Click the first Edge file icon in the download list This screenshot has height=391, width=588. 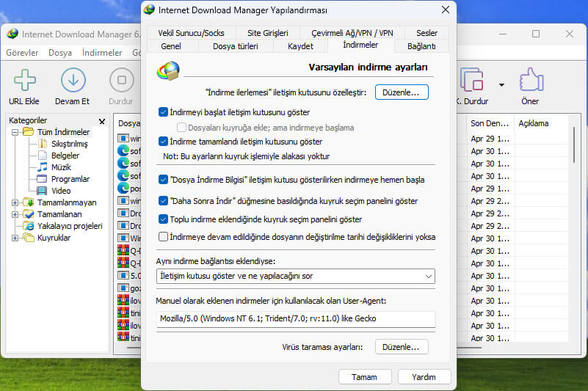(x=123, y=150)
